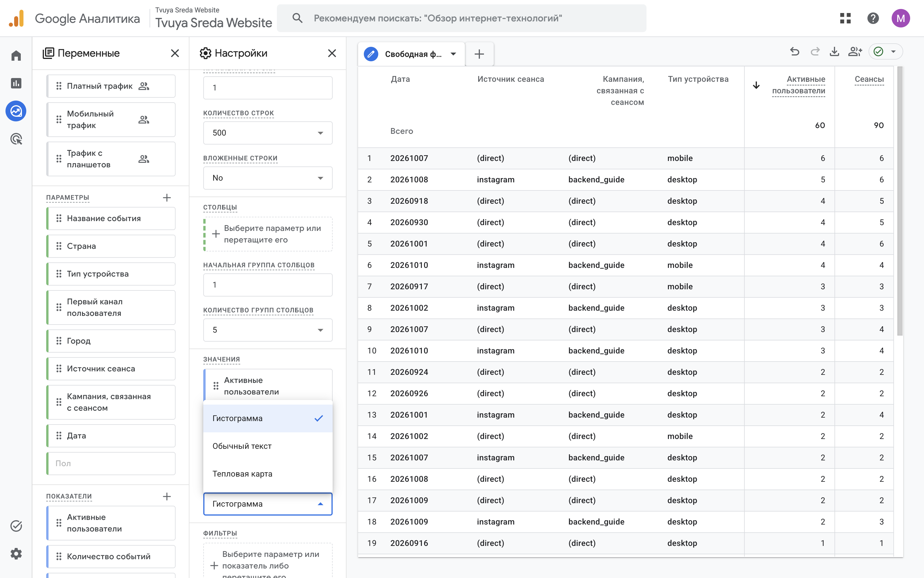Close the Настройки panel
Screen dimensions: 924x578
click(x=332, y=53)
